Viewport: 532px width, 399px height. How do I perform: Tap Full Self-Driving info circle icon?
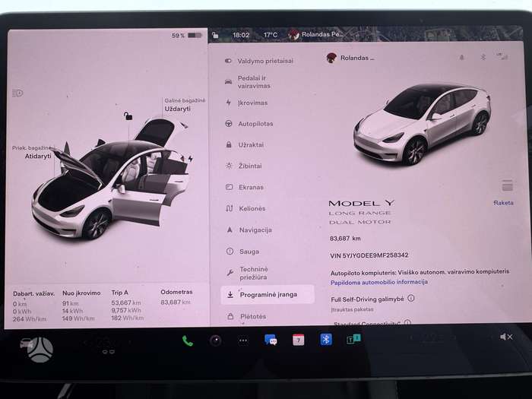tap(411, 298)
